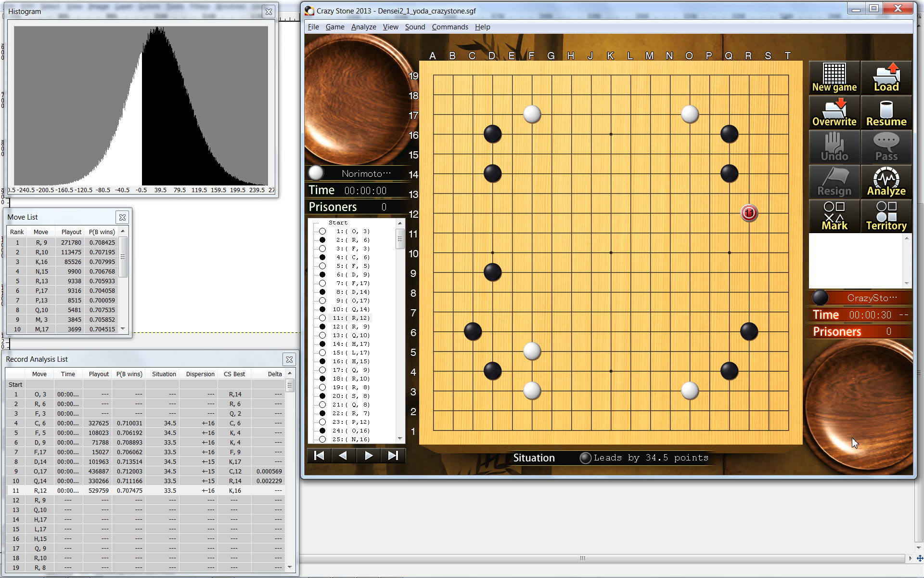Open the Commands menu
The width and height of the screenshot is (924, 578).
(449, 27)
